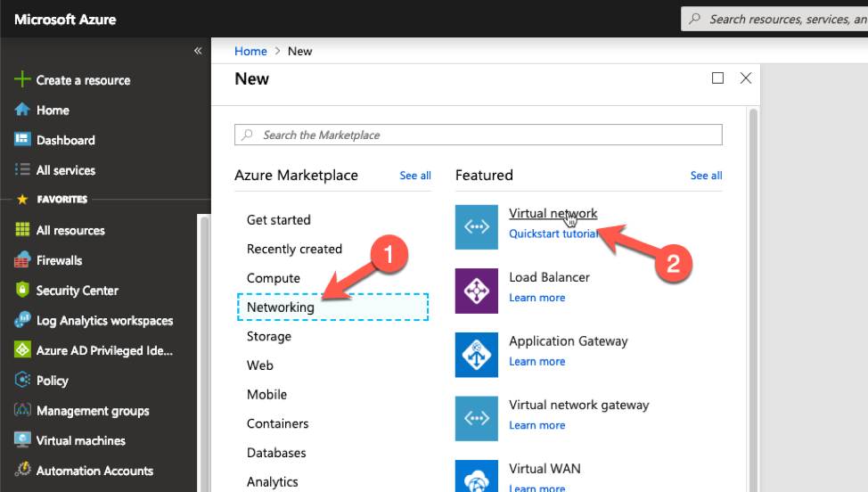This screenshot has width=868, height=492.
Task: Click the Management groups icon
Action: 22,409
